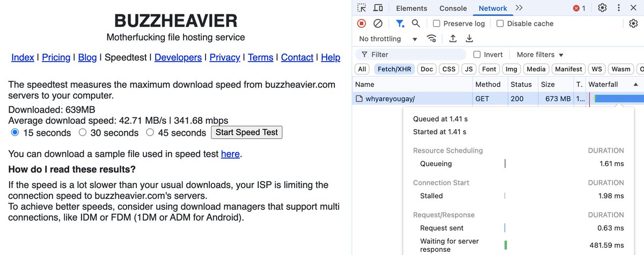The image size is (644, 255).
Task: Filter requests by Fetch/XHR
Action: tap(394, 69)
